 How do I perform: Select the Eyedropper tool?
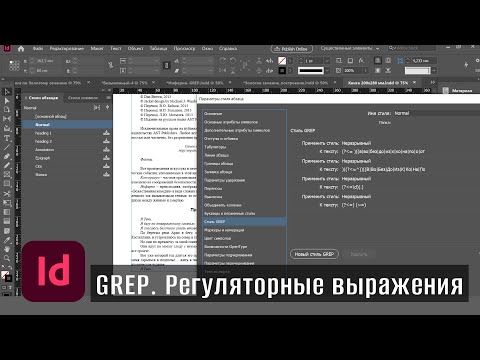click(x=7, y=240)
